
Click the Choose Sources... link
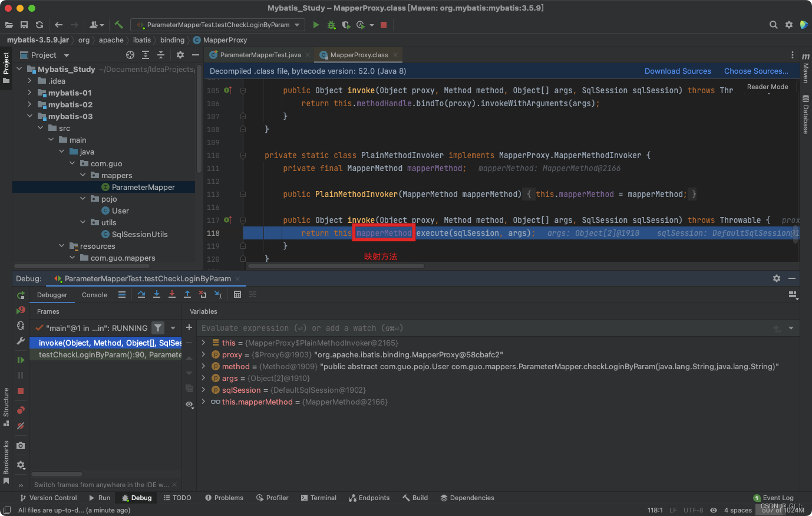(x=756, y=71)
